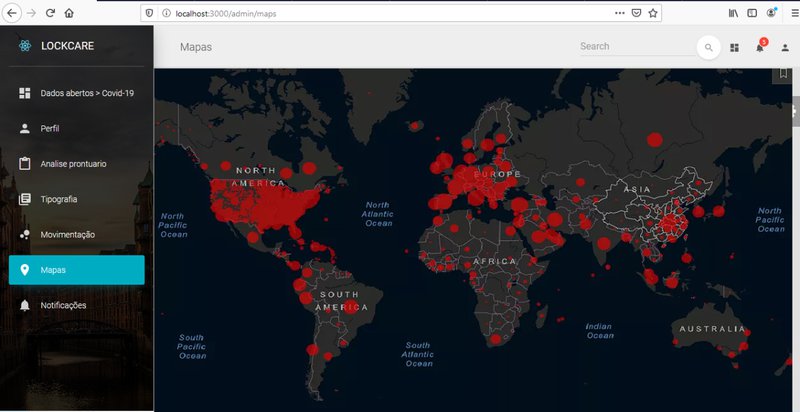Open page actions three-dots menu
The width and height of the screenshot is (800, 412).
pyautogui.click(x=619, y=13)
